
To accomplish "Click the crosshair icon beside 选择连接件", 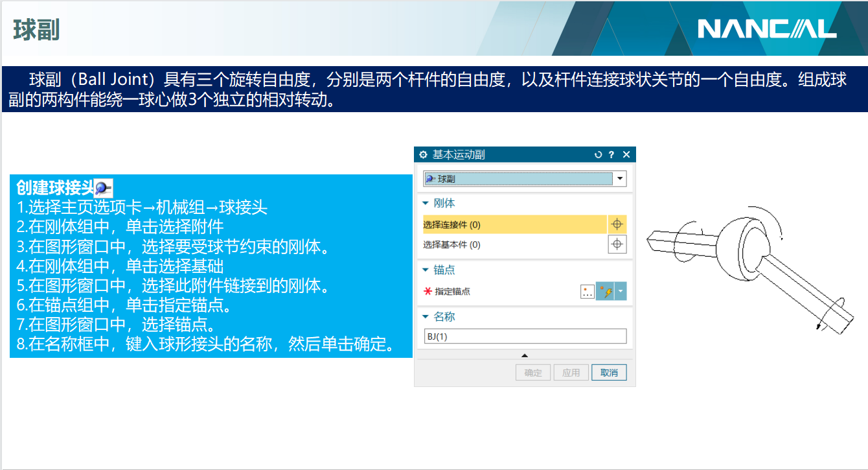I will tap(617, 224).
